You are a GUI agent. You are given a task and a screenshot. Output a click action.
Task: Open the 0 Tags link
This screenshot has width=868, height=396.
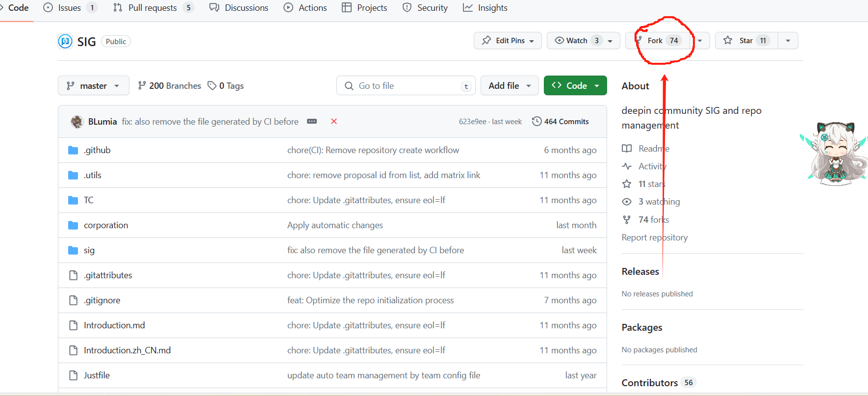pos(226,86)
